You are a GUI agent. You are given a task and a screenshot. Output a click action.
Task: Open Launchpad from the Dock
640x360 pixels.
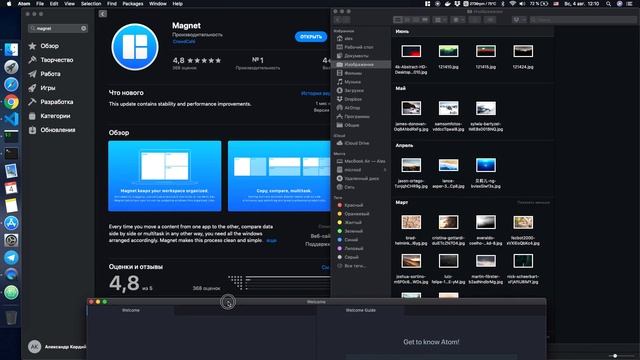coord(11,67)
